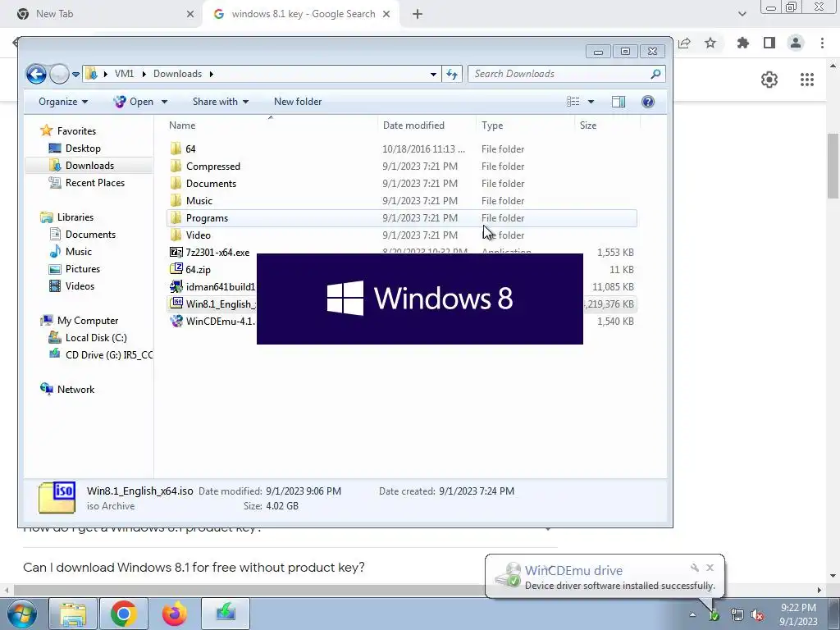840x630 pixels.
Task: Sort by Type column header
Action: pyautogui.click(x=492, y=126)
